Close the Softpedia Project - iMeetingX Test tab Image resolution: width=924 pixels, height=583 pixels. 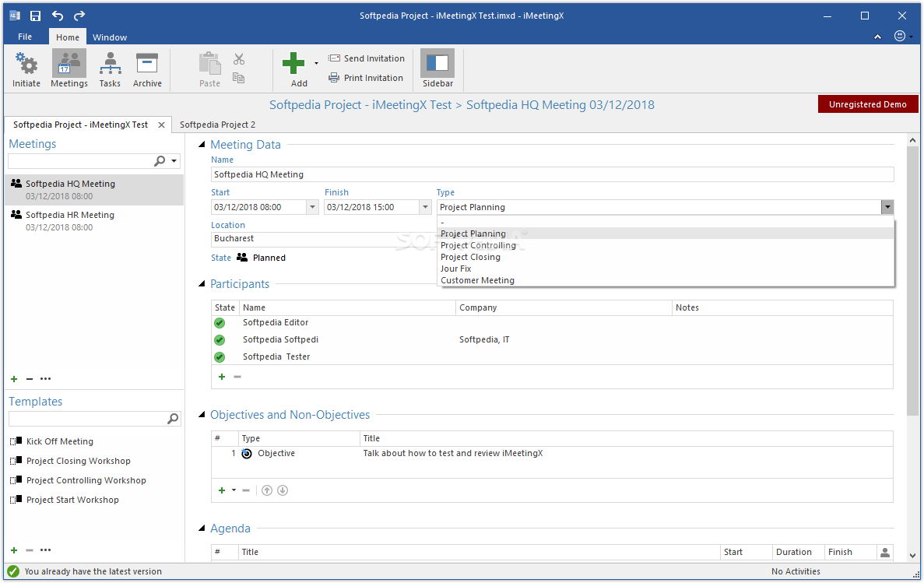tap(161, 125)
